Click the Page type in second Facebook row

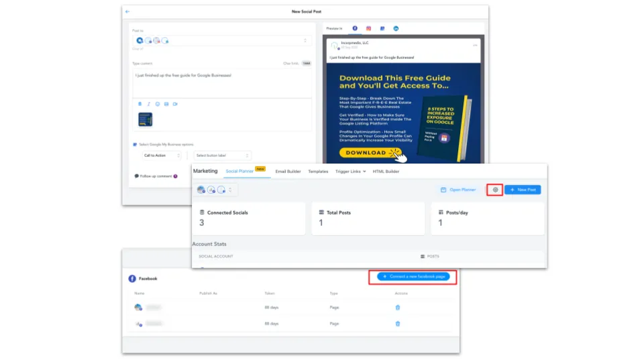[x=334, y=323]
